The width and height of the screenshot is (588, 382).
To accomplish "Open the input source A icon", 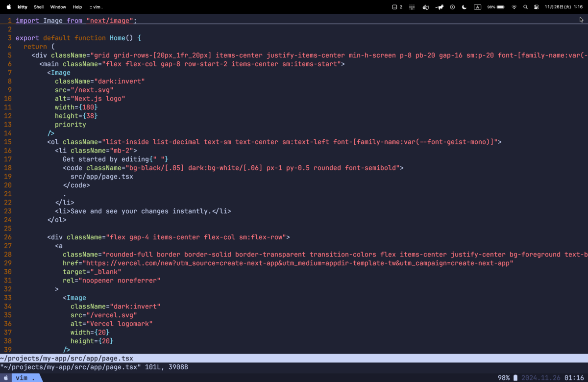I will pyautogui.click(x=477, y=7).
